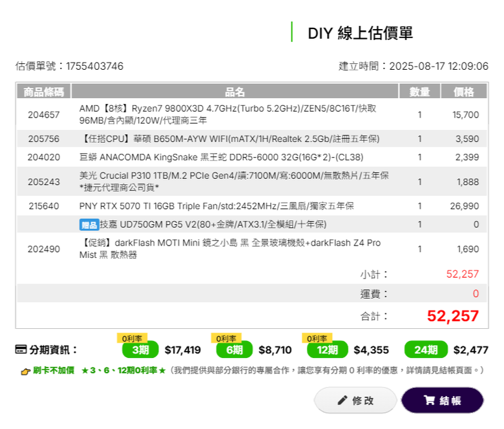This screenshot has width=504, height=429.
Task: Click the 小計 label
Action: [x=374, y=275]
